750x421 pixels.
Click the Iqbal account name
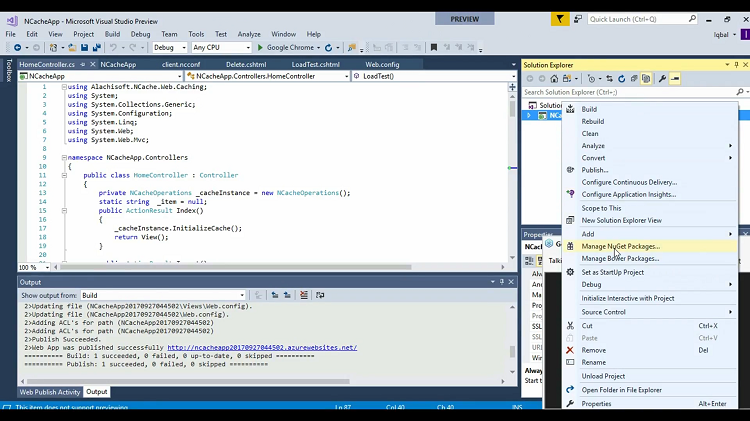[721, 34]
